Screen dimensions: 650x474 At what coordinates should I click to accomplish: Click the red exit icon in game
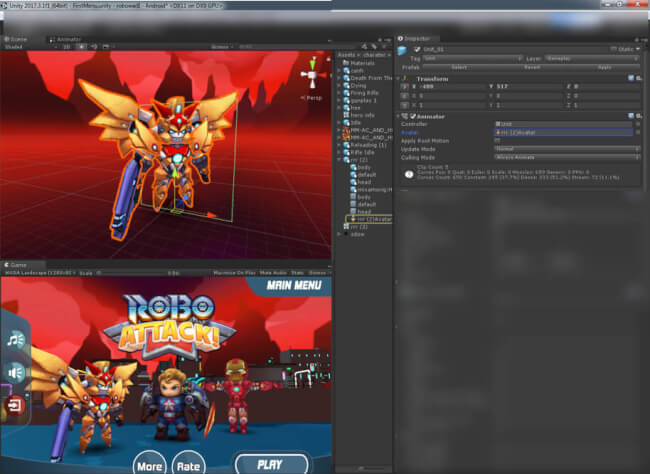coord(15,406)
